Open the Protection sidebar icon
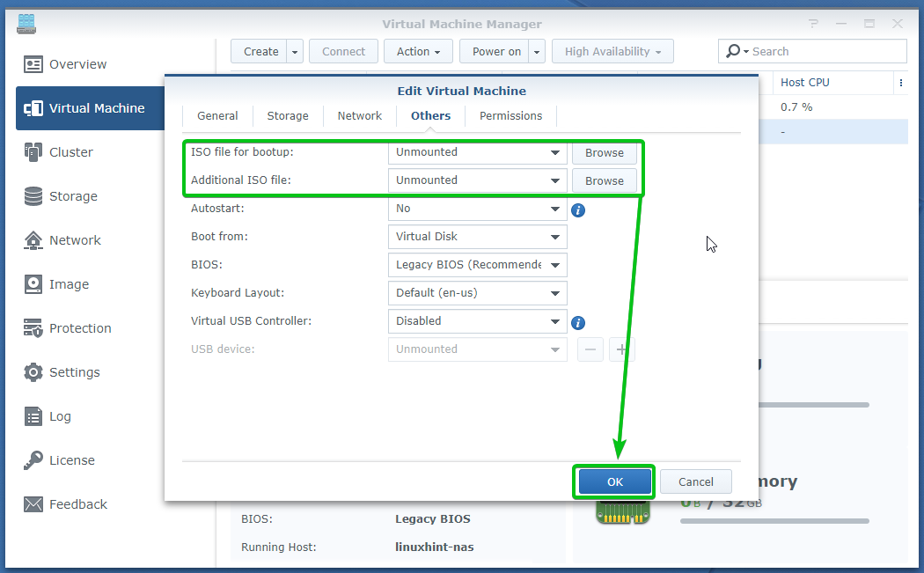The width and height of the screenshot is (924, 573). [x=33, y=328]
